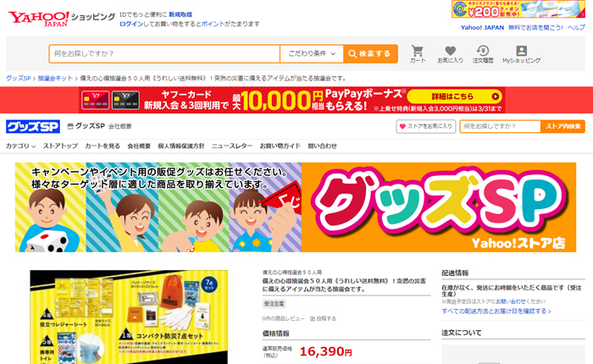Image resolution: width=593 pixels, height=364 pixels.
Task: Click the ¥200 coupon banner ad
Action: 518,9
